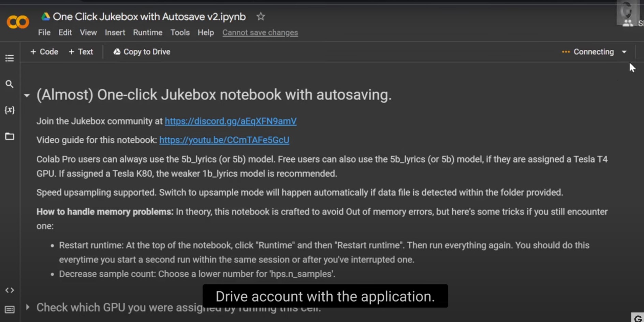Collapse the One-click Jukebox notebook section
This screenshot has height=322, width=644.
[x=27, y=95]
